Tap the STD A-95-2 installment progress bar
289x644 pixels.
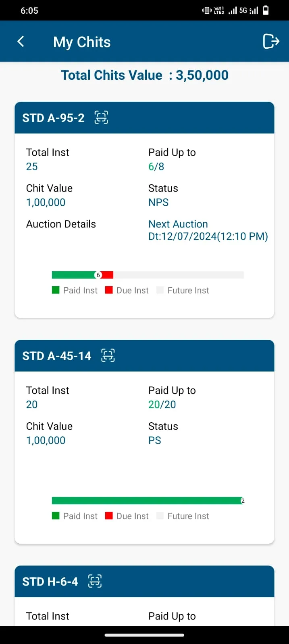148,275
